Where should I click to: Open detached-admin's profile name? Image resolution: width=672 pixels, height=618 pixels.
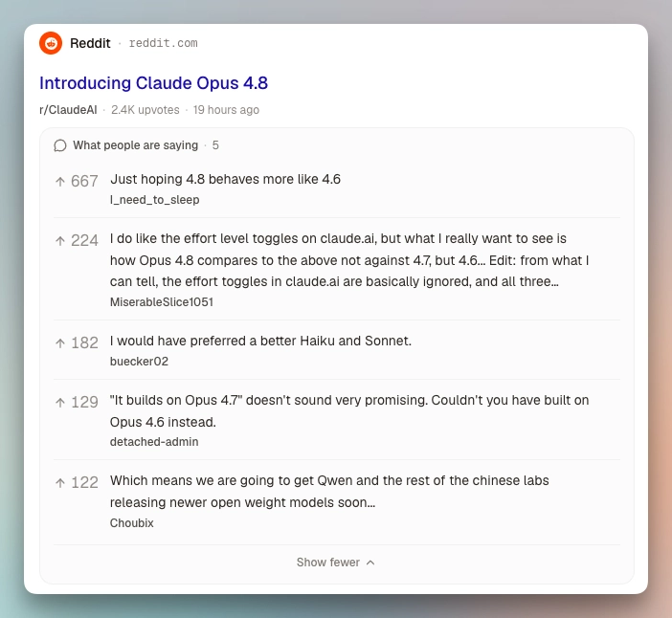point(154,442)
